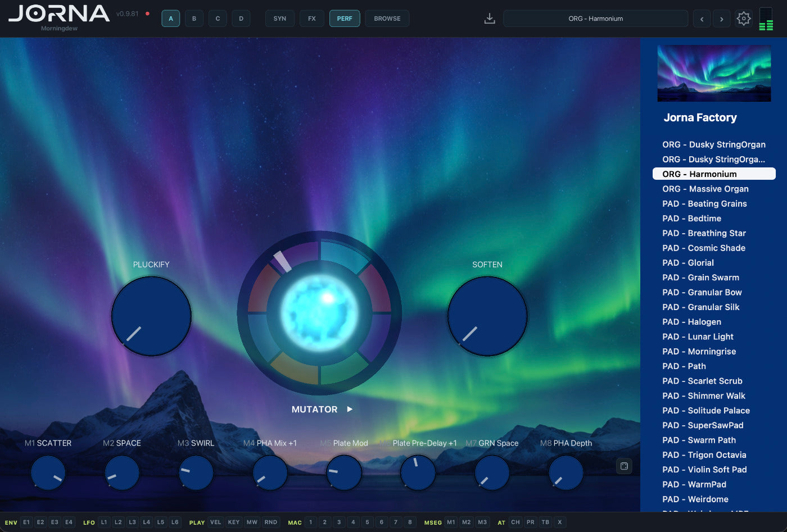Select the L6 LFO source
787x532 pixels.
point(175,522)
